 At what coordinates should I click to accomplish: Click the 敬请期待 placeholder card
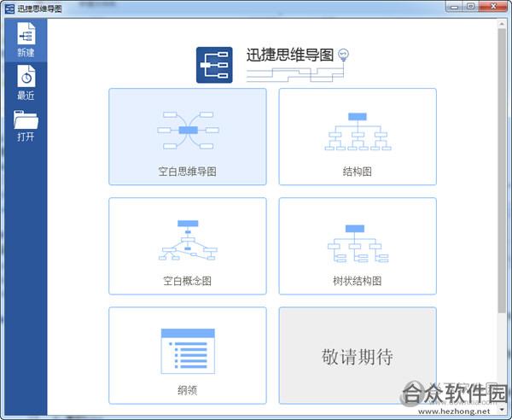[x=358, y=355]
